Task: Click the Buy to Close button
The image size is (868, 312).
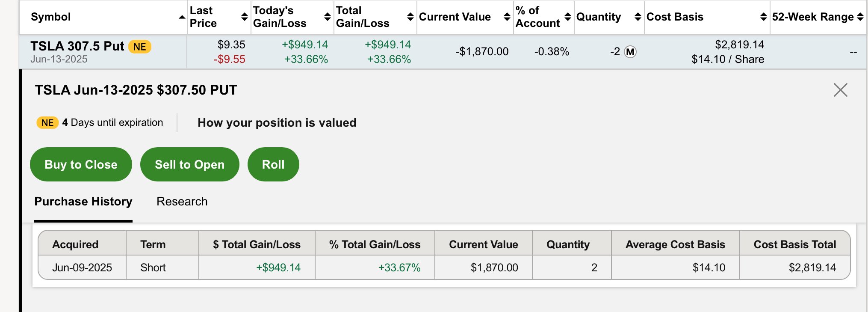Action: click(81, 164)
